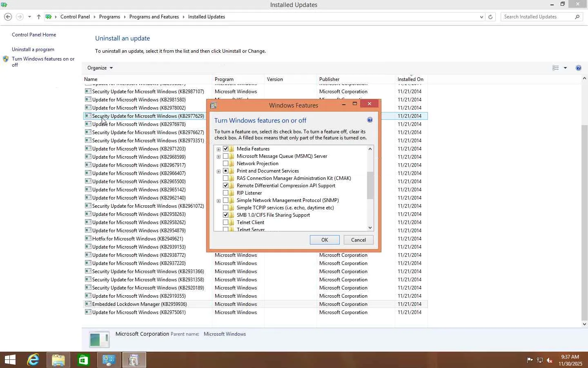
Task: Click Turn Windows features on or off link
Action: [43, 62]
